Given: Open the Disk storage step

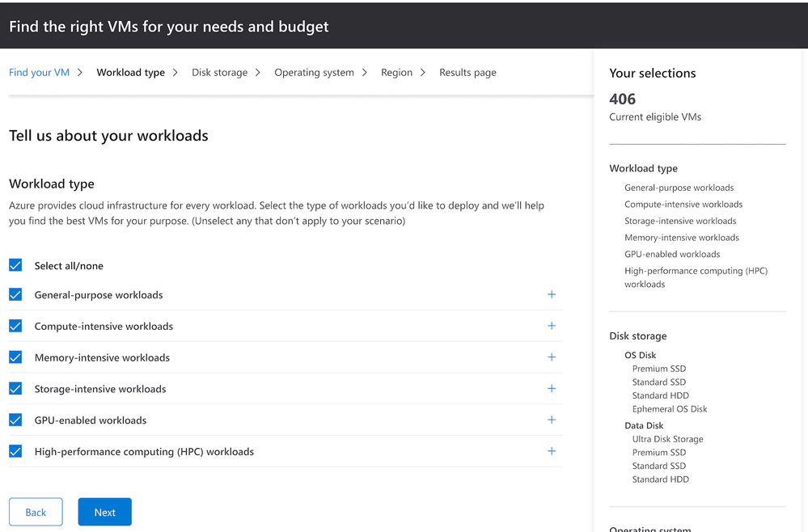Looking at the screenshot, I should [x=219, y=73].
